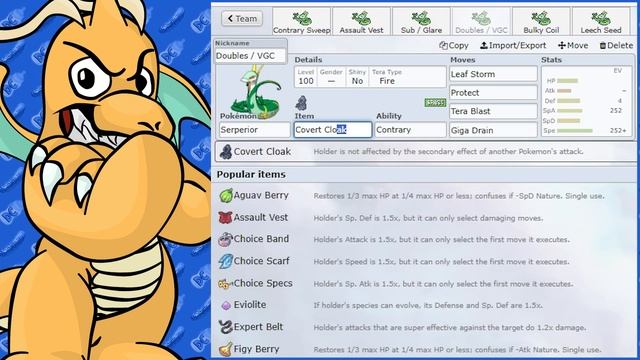Image resolution: width=640 pixels, height=360 pixels.
Task: Click the Aguav Berry icon
Action: (x=226, y=196)
